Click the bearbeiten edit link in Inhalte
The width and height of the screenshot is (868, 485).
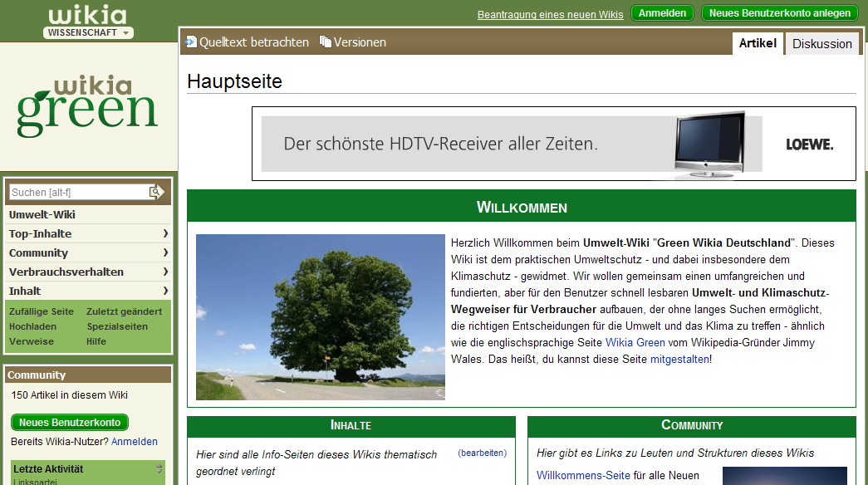pyautogui.click(x=482, y=453)
